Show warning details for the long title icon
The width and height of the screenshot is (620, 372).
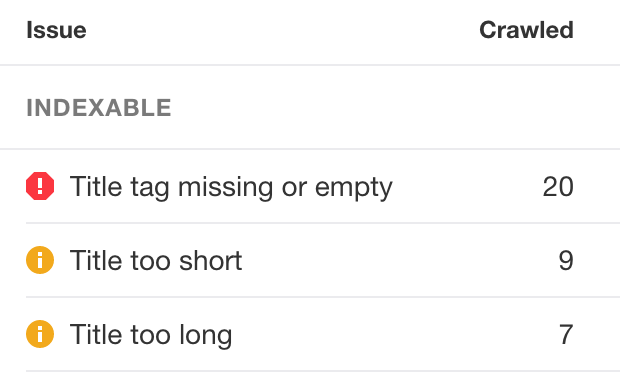(x=40, y=334)
